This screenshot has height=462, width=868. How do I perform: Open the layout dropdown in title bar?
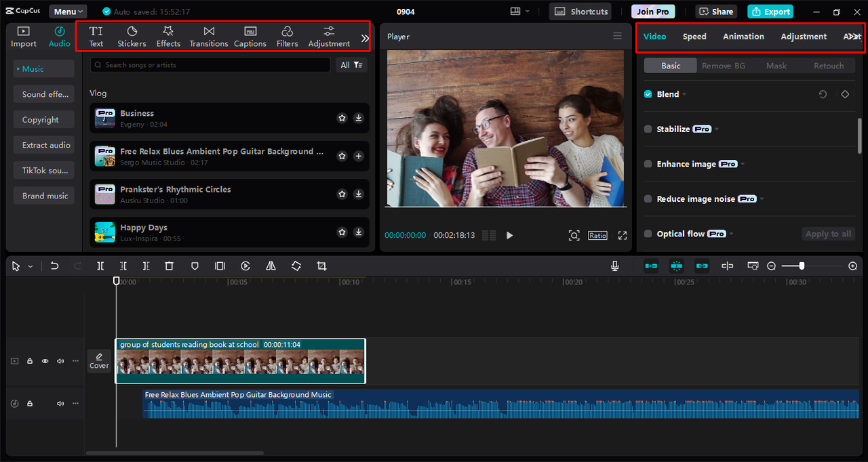pos(521,12)
